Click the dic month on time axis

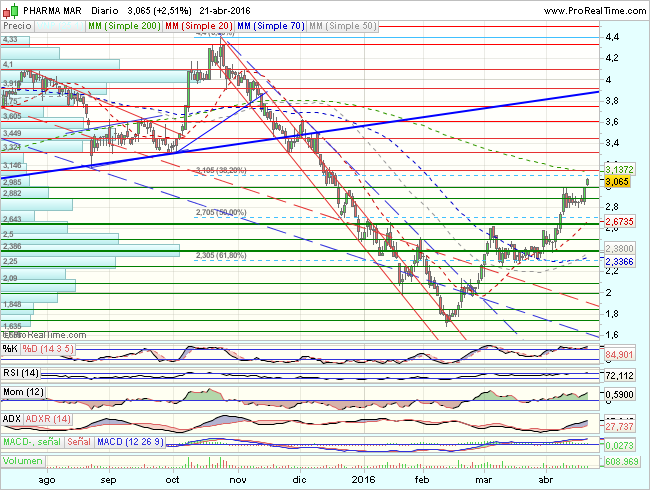(299, 480)
